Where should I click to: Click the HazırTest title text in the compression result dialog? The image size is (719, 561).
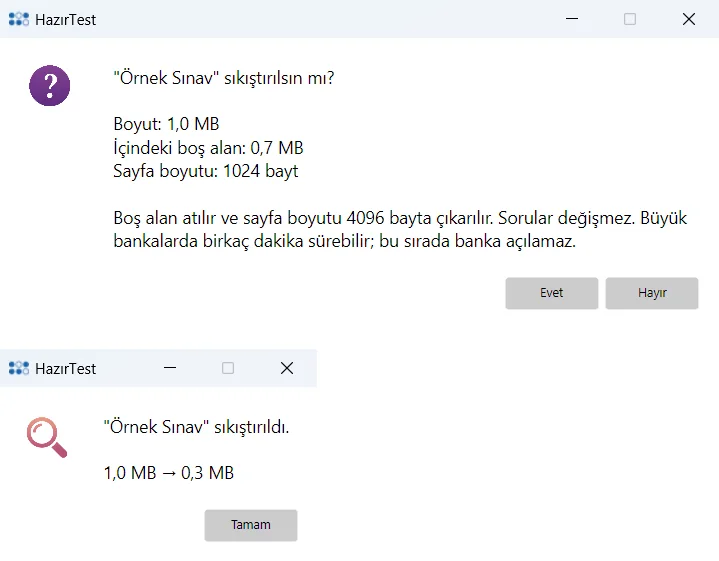pos(66,368)
